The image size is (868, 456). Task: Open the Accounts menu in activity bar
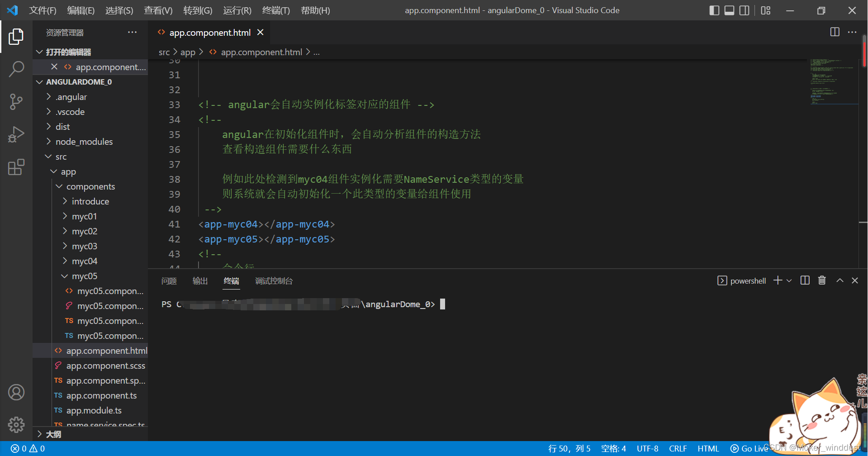click(x=16, y=392)
